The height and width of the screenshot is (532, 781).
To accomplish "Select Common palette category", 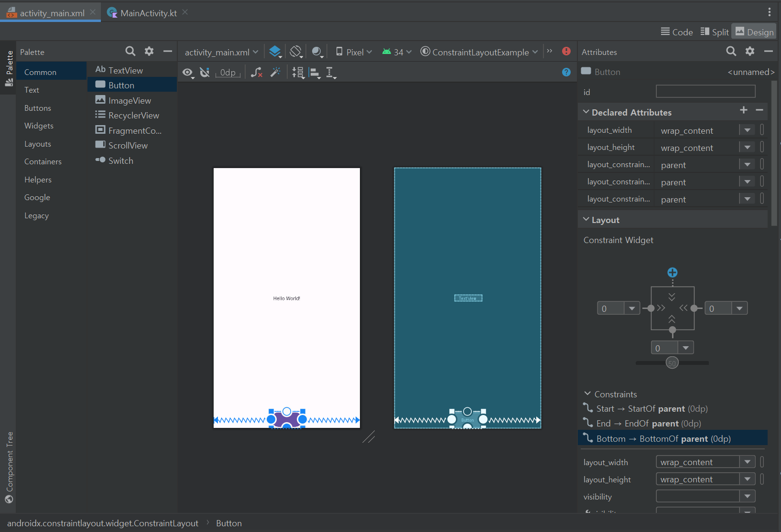I will (x=52, y=72).
